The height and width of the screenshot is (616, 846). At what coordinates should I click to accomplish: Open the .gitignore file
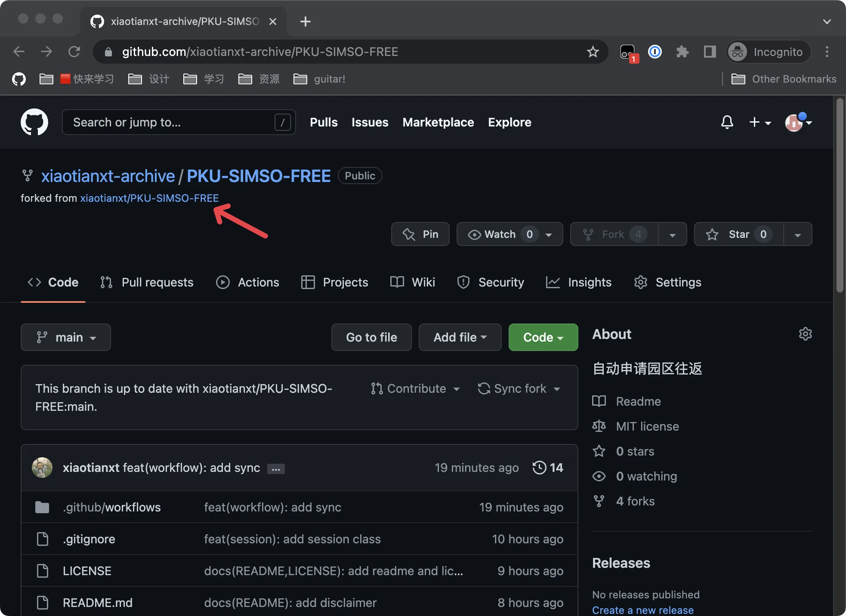(89, 539)
